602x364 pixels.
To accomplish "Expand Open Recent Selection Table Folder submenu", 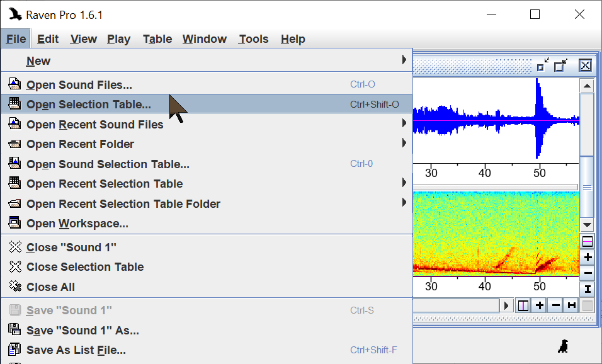I will [x=207, y=203].
